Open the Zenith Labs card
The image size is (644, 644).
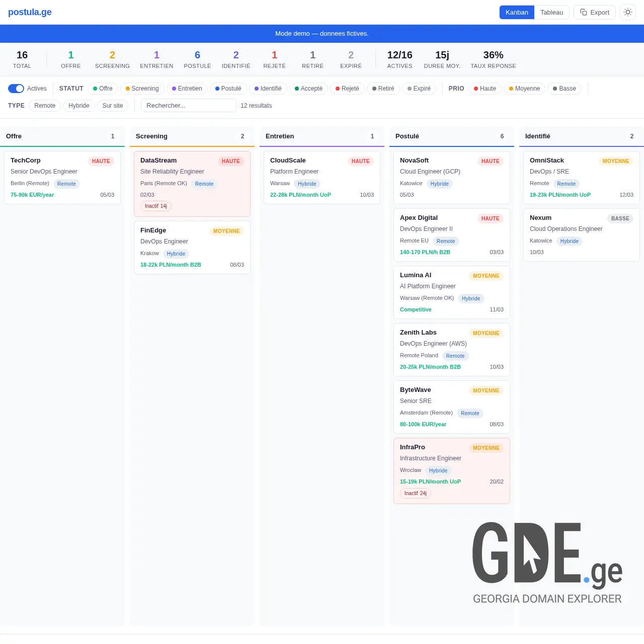click(452, 350)
